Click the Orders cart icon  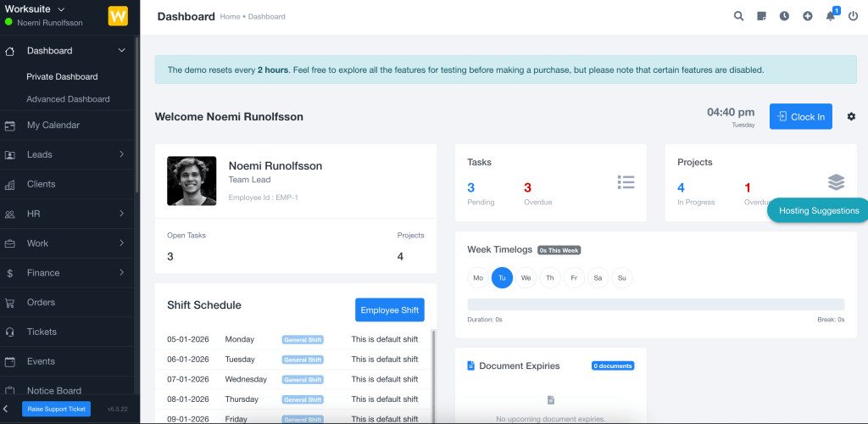point(10,303)
